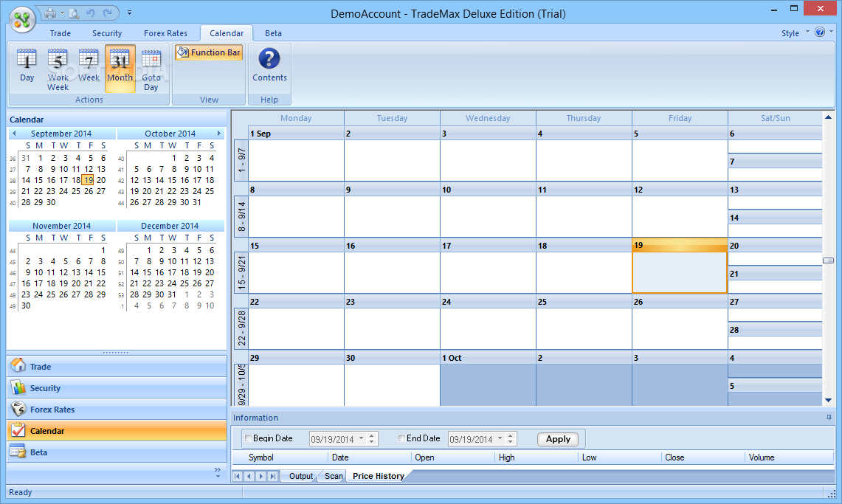Image resolution: width=842 pixels, height=504 pixels.
Task: Click the Print icon in quick access toolbar
Action: pos(50,13)
